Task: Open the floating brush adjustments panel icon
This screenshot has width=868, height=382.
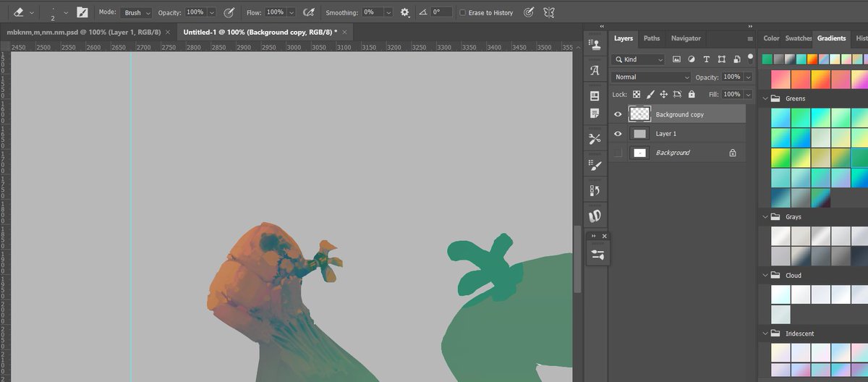Action: [x=597, y=255]
